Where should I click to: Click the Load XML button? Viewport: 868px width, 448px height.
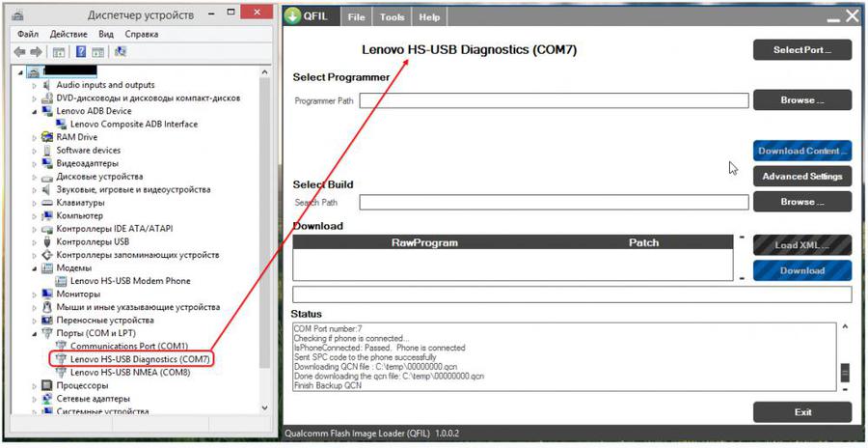(x=802, y=245)
